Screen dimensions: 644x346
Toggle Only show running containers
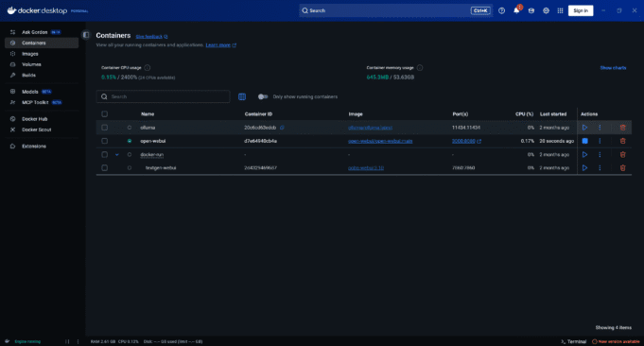click(263, 96)
